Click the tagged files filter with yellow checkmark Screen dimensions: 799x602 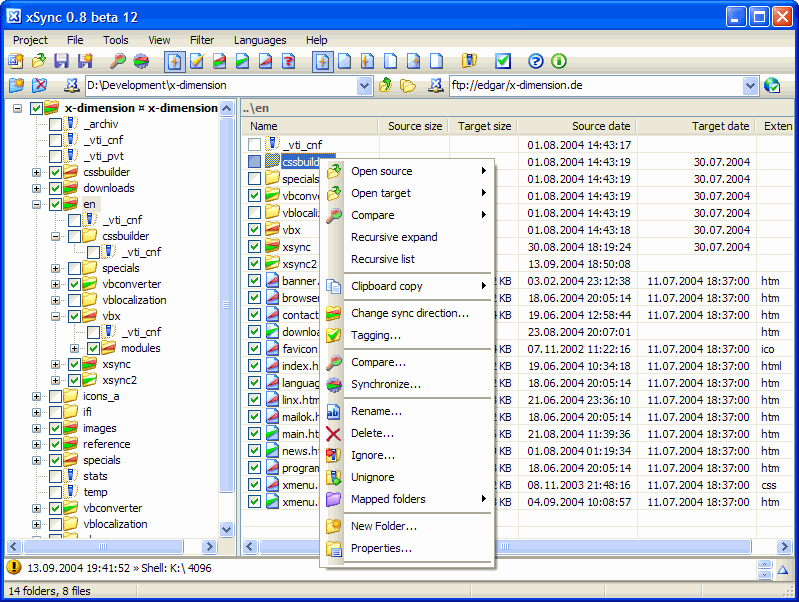click(197, 61)
